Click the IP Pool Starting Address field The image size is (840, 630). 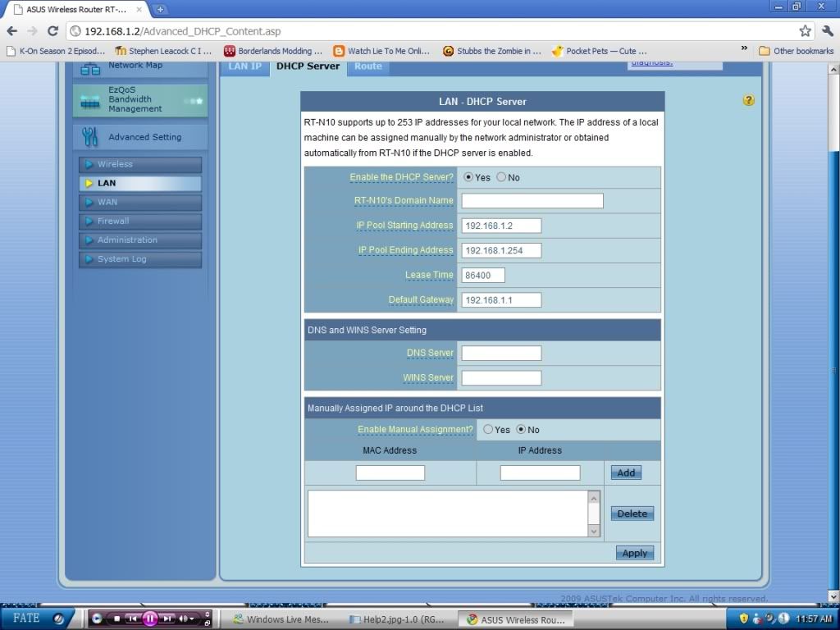tap(500, 226)
